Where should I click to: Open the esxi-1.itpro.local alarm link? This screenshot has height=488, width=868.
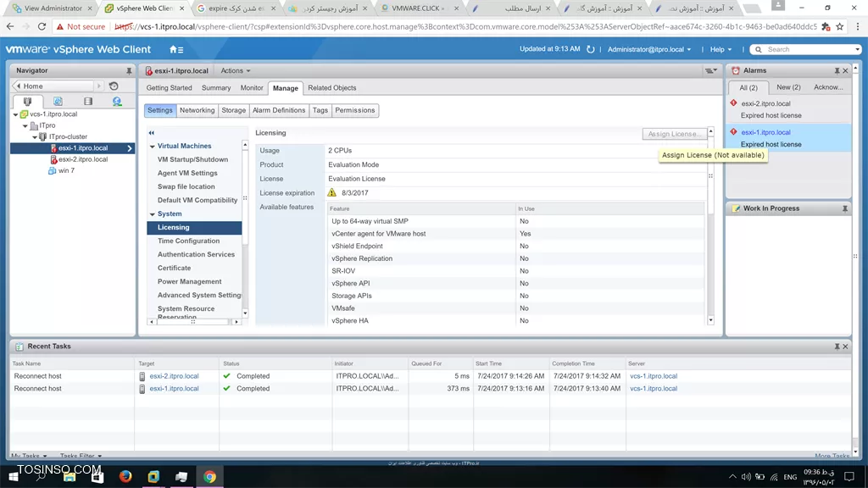(x=765, y=132)
